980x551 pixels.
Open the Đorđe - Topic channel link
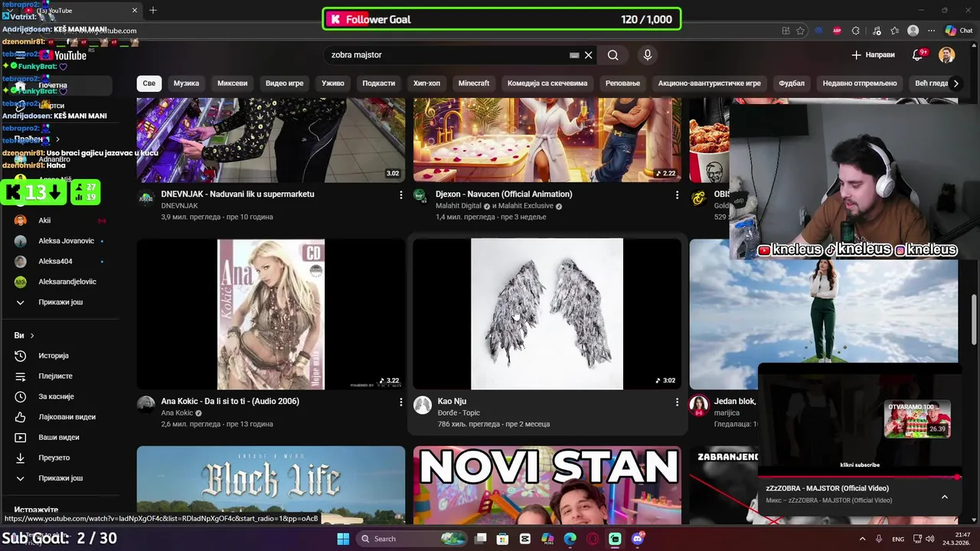click(x=459, y=412)
